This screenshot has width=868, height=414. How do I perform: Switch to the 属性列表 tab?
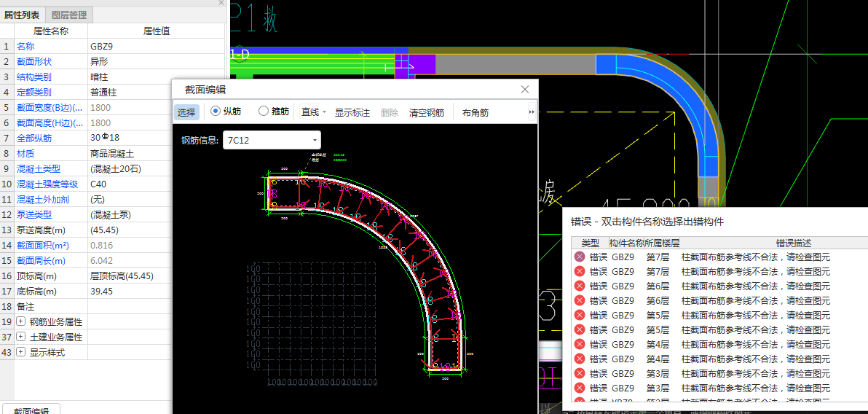pyautogui.click(x=22, y=15)
